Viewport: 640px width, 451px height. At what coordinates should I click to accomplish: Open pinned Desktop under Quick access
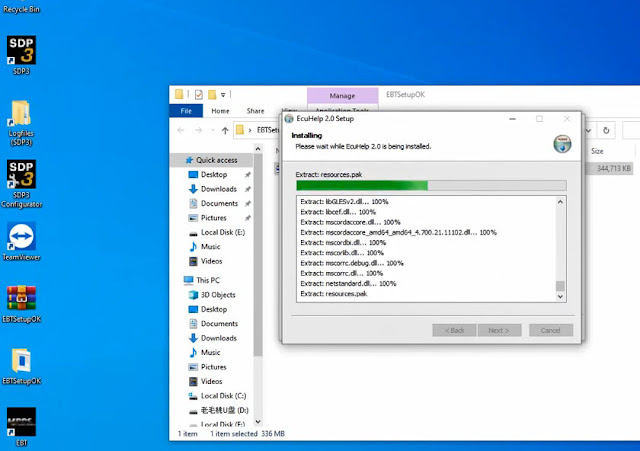(214, 174)
